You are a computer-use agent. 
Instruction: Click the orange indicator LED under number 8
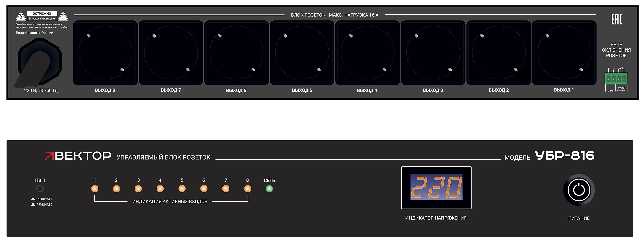click(x=248, y=189)
